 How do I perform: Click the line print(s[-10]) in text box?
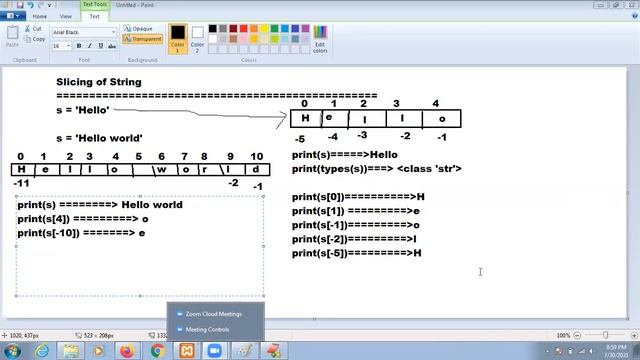coord(81,233)
